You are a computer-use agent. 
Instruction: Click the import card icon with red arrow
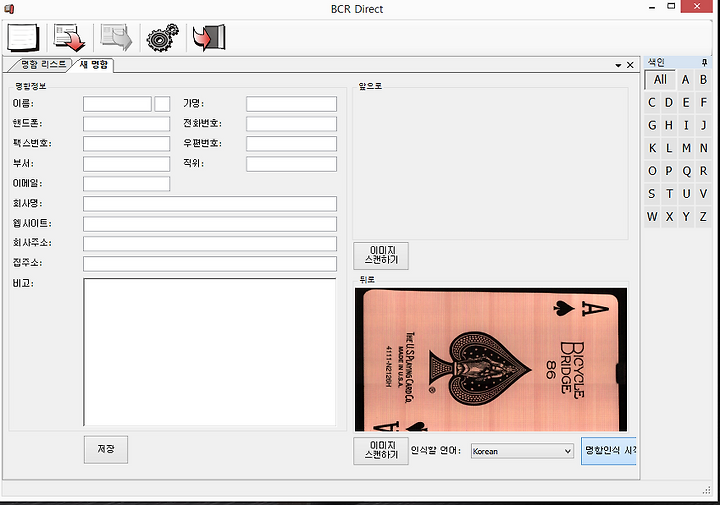pyautogui.click(x=69, y=37)
